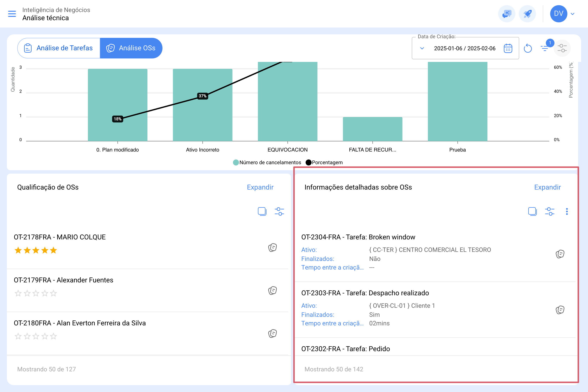Click the 02mins time value

coord(379,323)
